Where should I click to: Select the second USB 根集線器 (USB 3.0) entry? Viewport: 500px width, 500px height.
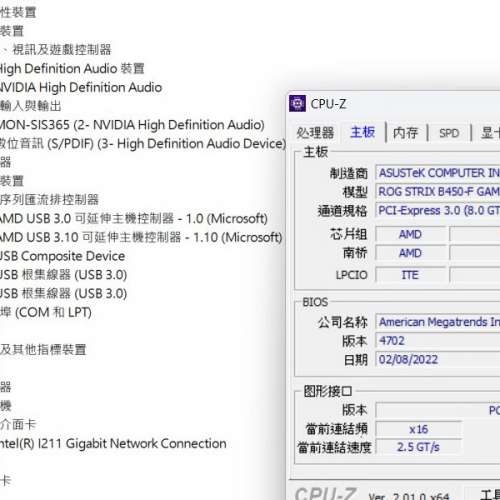(x=63, y=294)
